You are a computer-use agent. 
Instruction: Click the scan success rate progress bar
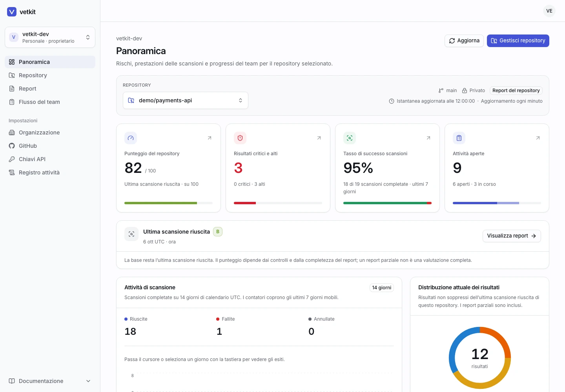point(387,203)
